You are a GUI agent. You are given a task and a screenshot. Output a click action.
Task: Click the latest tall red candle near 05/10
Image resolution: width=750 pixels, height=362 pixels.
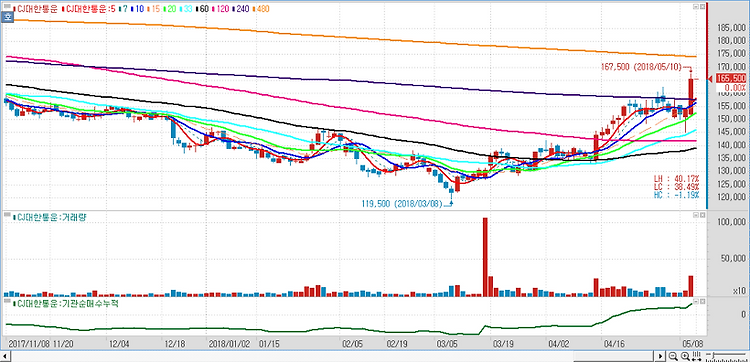[x=691, y=96]
